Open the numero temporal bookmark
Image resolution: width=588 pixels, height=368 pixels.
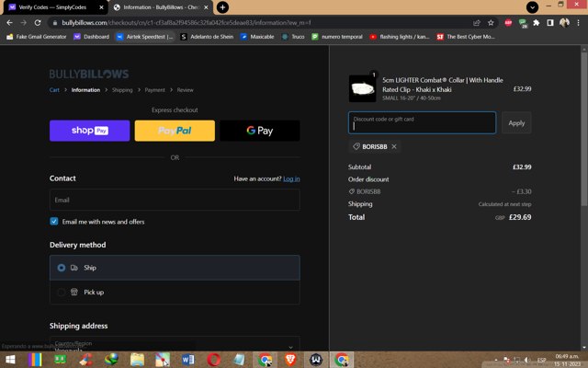[x=337, y=37]
